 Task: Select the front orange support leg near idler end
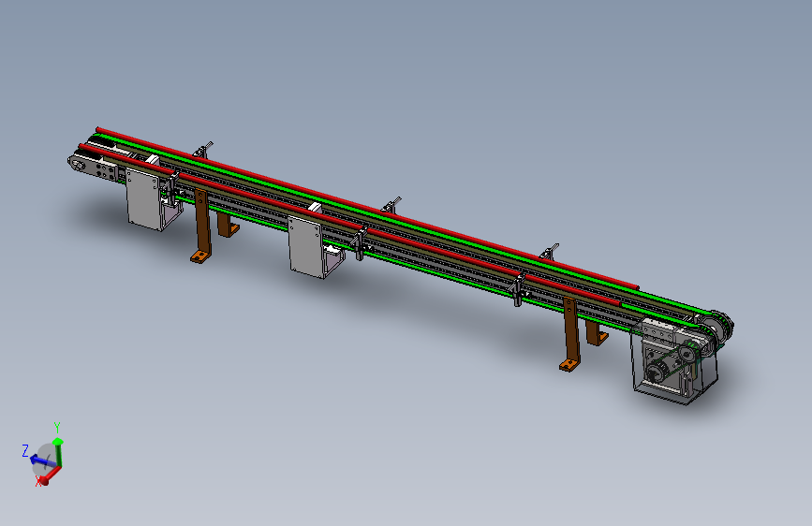tap(202, 226)
